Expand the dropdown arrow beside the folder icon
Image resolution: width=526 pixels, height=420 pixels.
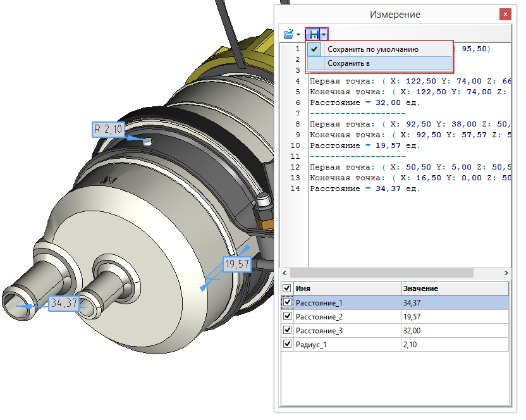tap(298, 34)
